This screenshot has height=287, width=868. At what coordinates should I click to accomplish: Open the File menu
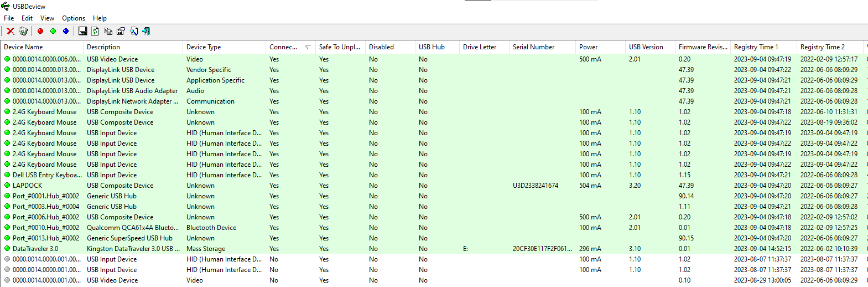pyautogui.click(x=9, y=18)
